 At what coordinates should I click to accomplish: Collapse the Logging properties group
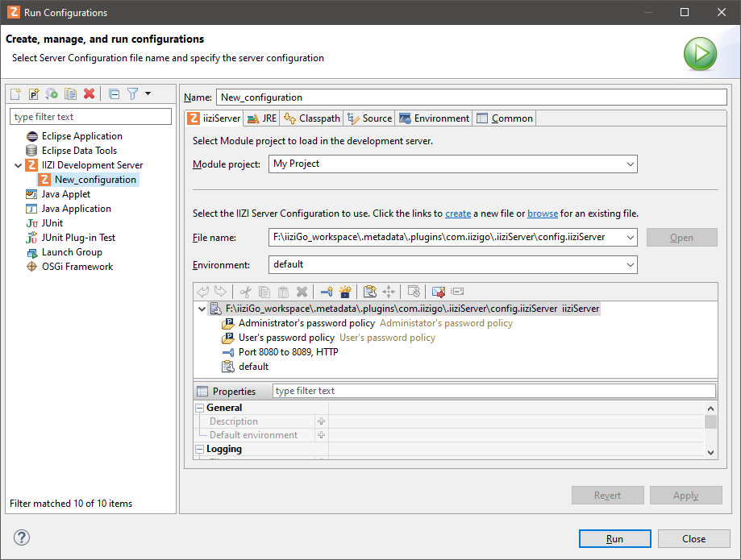click(x=199, y=449)
